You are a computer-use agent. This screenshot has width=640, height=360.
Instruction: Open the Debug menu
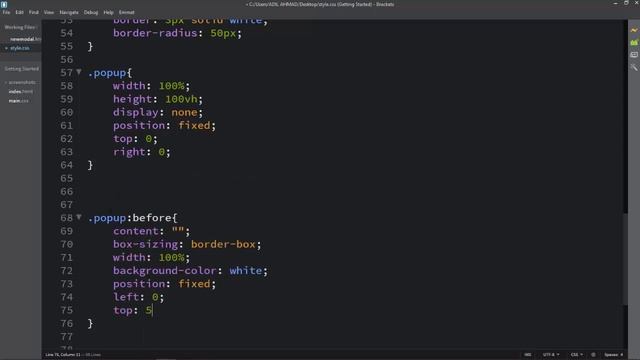pos(91,12)
